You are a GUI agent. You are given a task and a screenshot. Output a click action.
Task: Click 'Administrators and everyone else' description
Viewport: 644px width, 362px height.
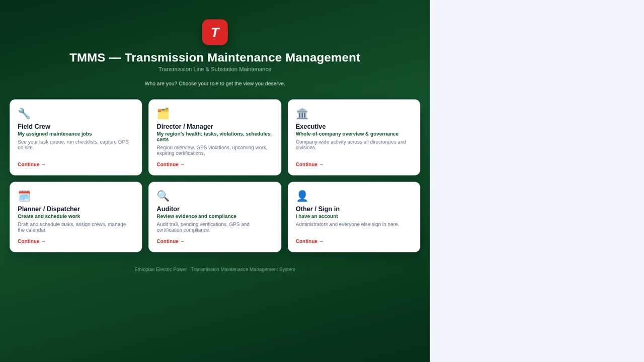point(347,225)
